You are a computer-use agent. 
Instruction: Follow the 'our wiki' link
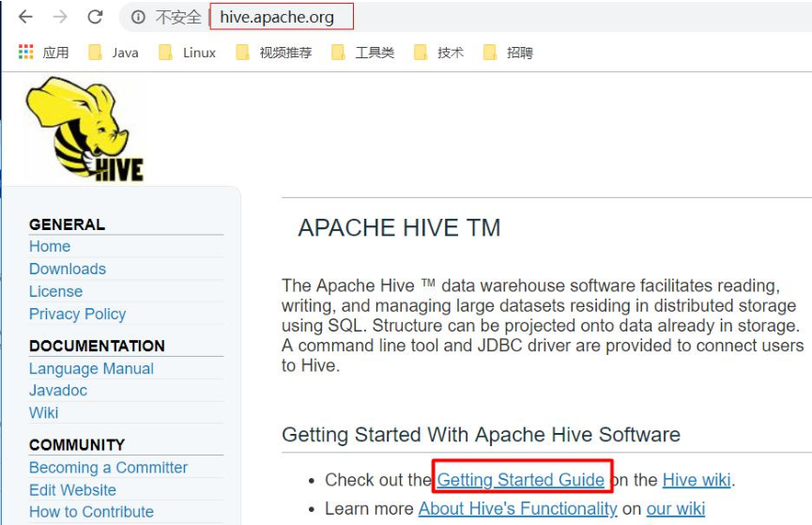point(675,509)
